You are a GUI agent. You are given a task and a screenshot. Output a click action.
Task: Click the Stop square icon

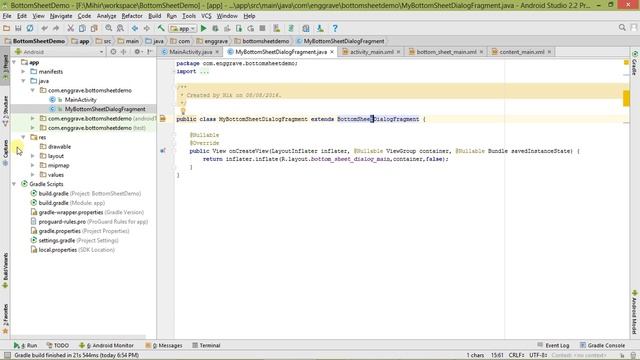click(x=262, y=28)
